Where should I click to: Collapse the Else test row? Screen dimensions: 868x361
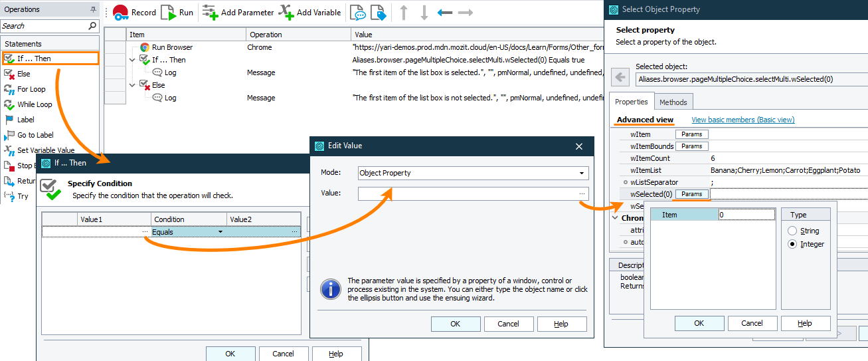(x=133, y=84)
